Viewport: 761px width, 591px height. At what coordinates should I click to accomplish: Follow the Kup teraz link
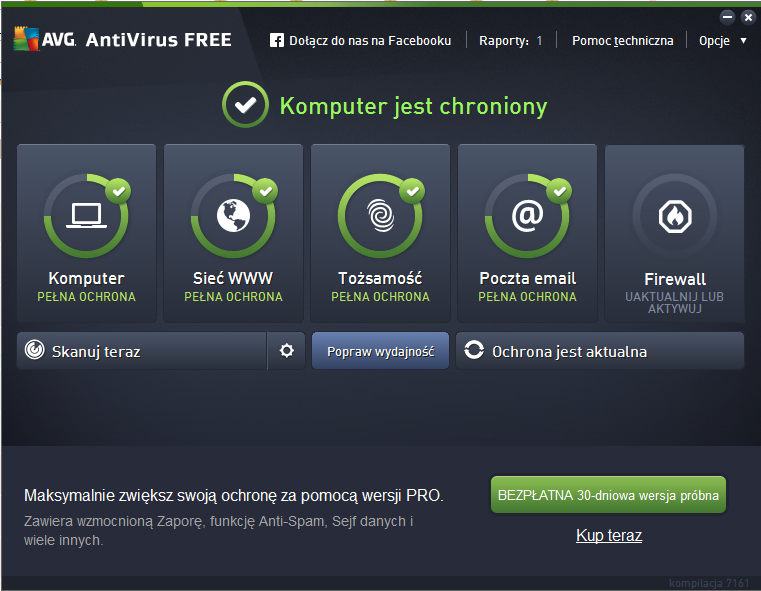point(609,535)
